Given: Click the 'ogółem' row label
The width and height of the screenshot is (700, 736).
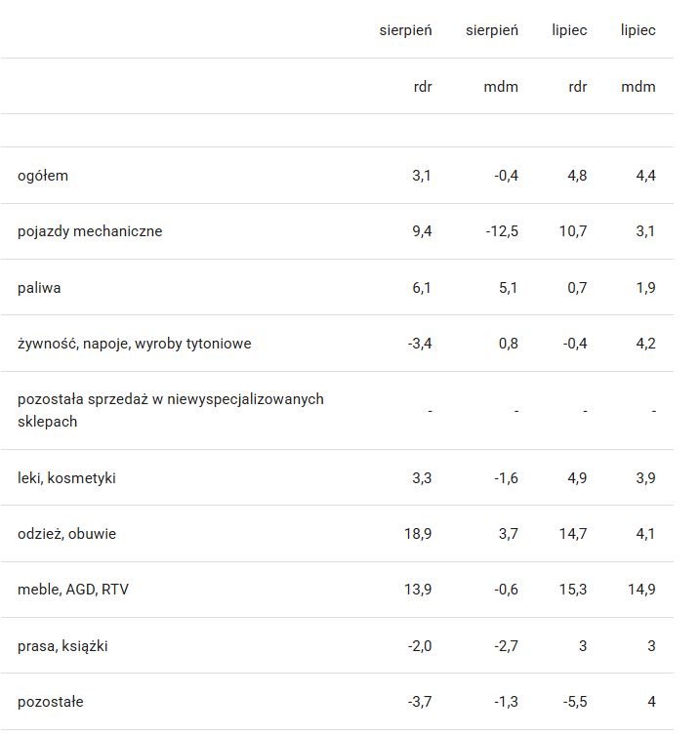Looking at the screenshot, I should 43,176.
